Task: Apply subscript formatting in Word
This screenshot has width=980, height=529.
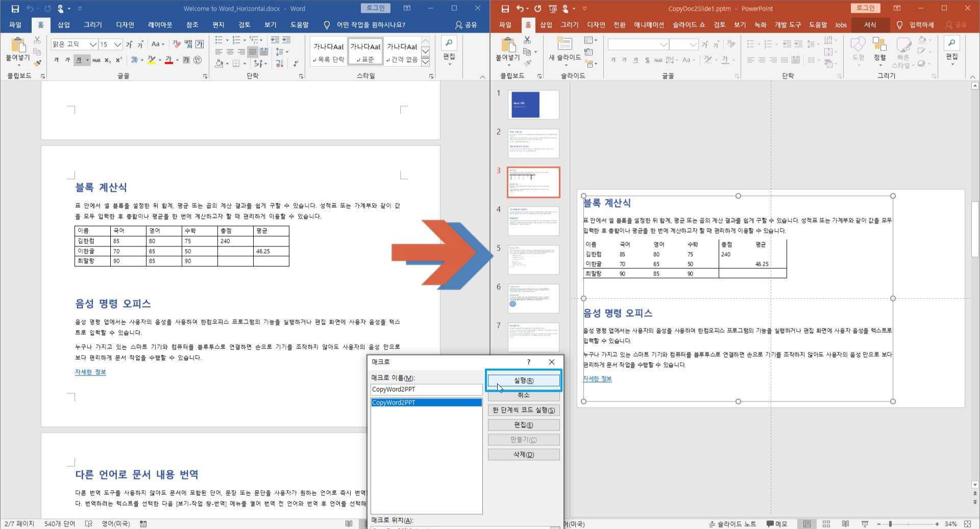Action: click(108, 60)
